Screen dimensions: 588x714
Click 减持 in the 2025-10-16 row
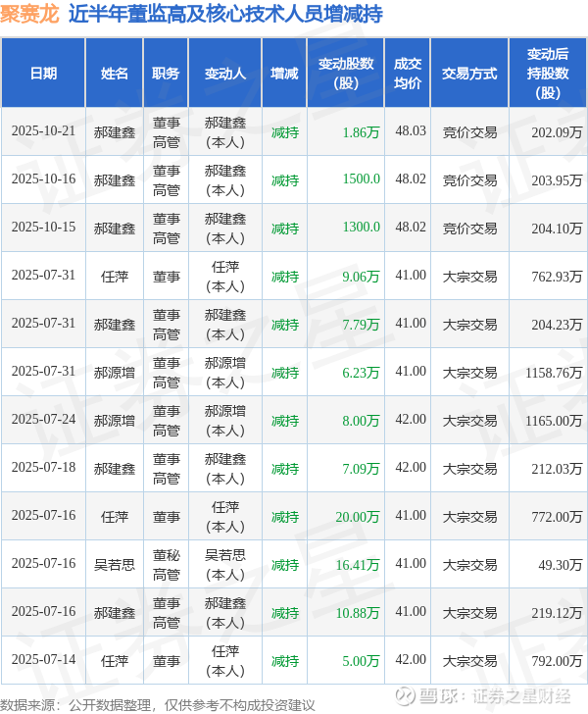pos(285,180)
